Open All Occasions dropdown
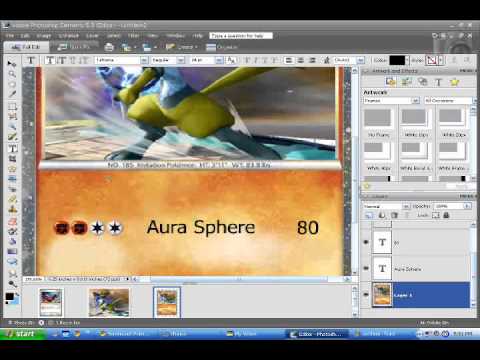Viewport: 480px width, 360px height. [x=474, y=100]
